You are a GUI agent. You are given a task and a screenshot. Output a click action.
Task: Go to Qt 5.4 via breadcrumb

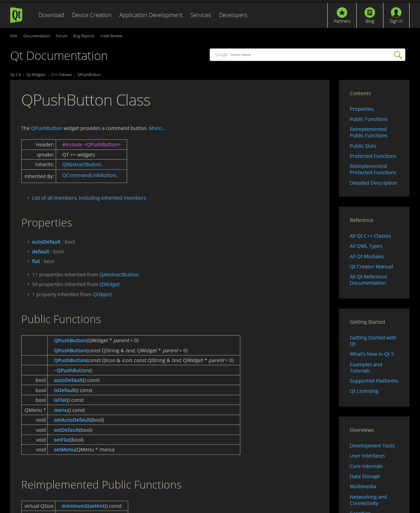coord(15,75)
